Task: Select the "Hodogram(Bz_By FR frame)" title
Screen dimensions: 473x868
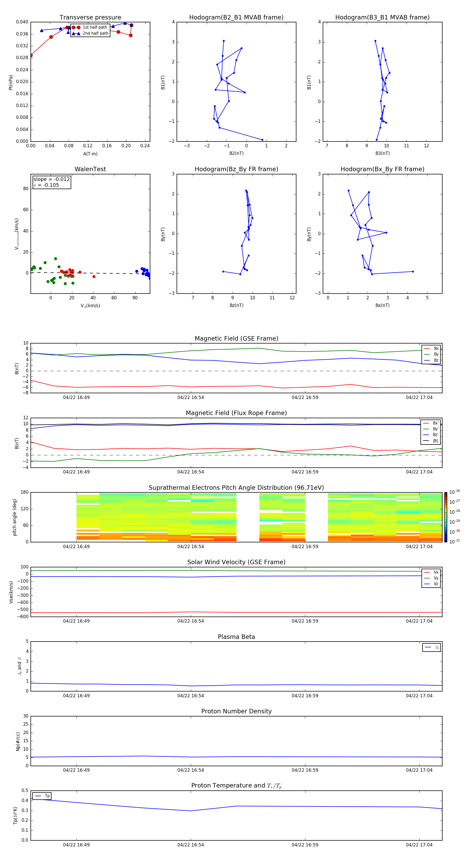Action: pyautogui.click(x=236, y=169)
